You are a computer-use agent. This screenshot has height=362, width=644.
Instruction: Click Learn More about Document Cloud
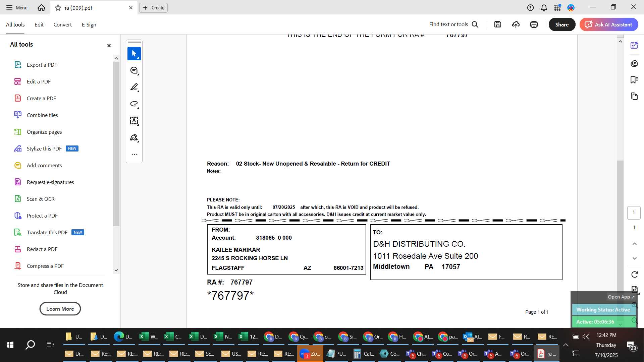pyautogui.click(x=60, y=309)
